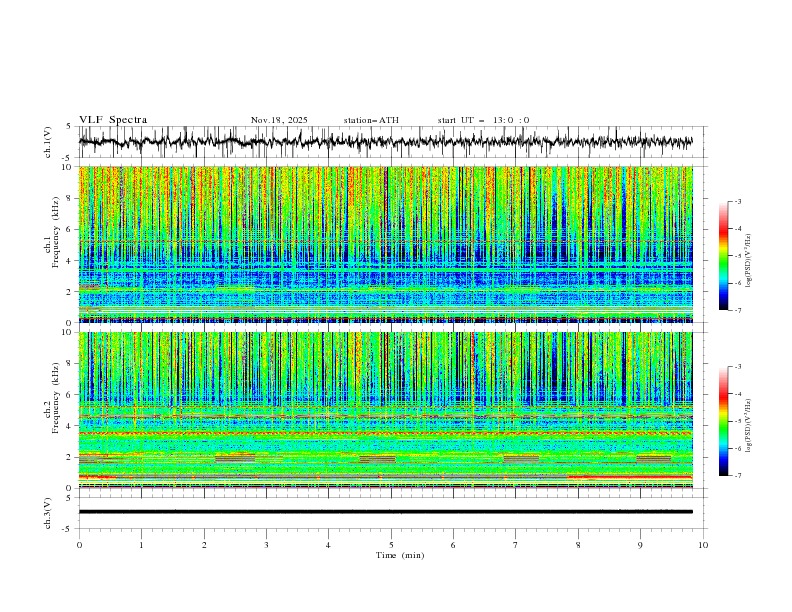Click inside the ch.2 spectrogram panel
Image resolution: width=792 pixels, height=612 pixels.
coord(385,410)
